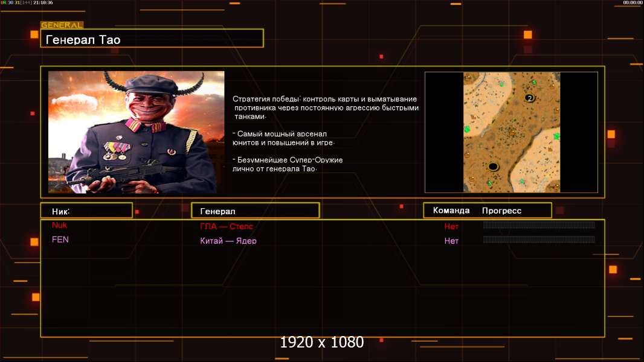Click the desert minimap preview
The width and height of the screenshot is (644, 362).
pos(511,132)
